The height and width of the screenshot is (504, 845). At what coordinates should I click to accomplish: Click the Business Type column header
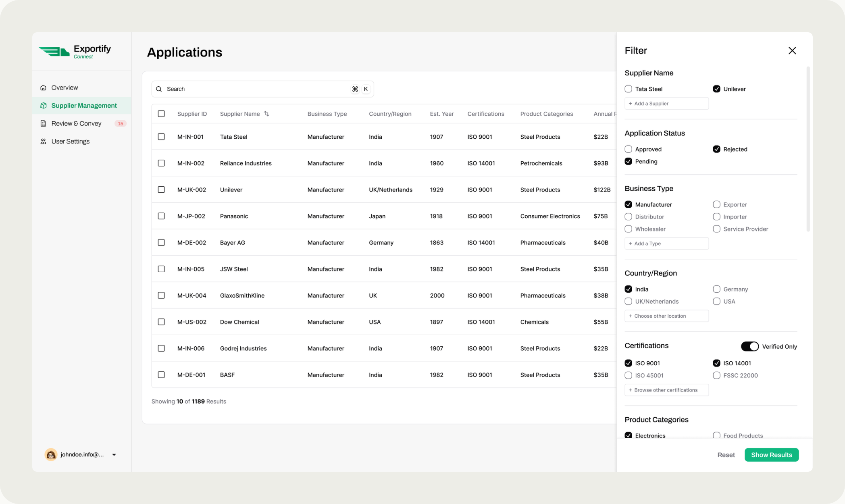pyautogui.click(x=327, y=114)
